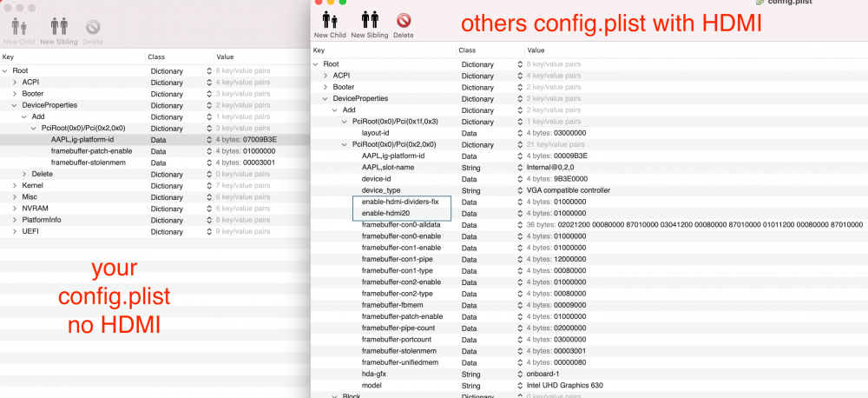Screen dimensions: 868x398
Task: Expand Booter row in left window
Action: (x=15, y=94)
